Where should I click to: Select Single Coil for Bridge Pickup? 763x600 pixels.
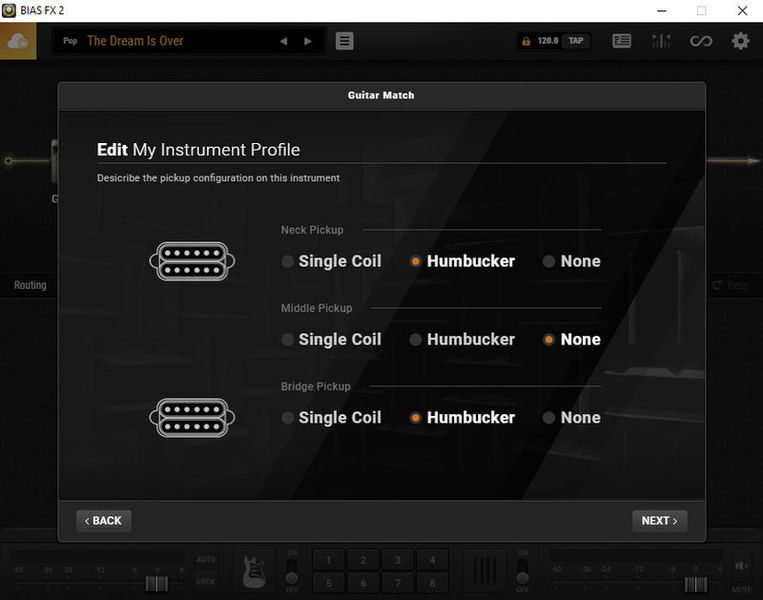tap(332, 418)
